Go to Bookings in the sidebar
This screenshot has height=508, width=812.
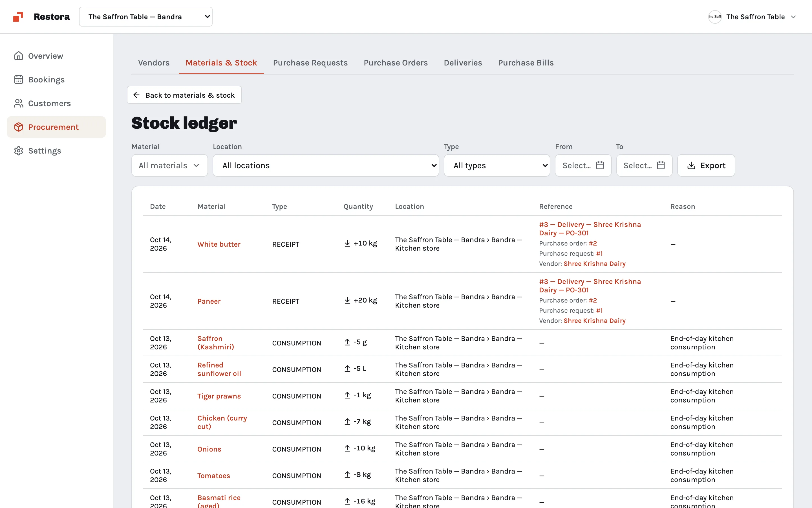click(56, 80)
